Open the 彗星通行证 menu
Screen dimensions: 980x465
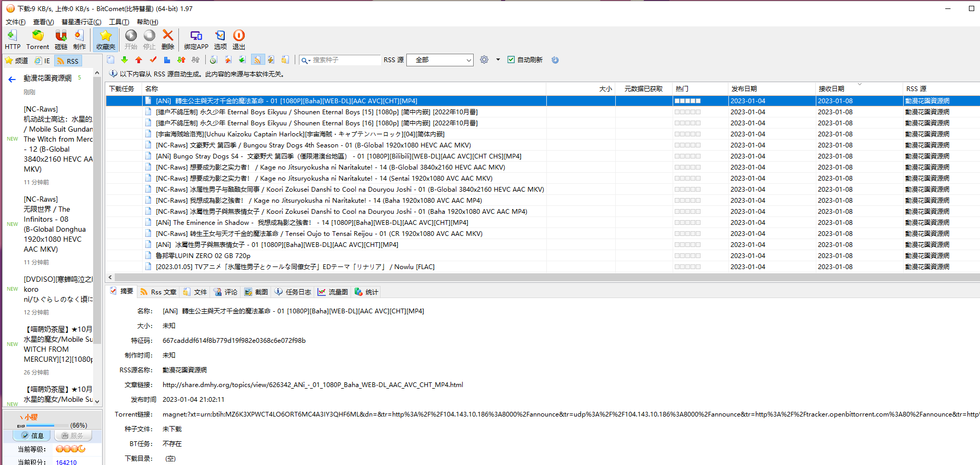(x=81, y=22)
